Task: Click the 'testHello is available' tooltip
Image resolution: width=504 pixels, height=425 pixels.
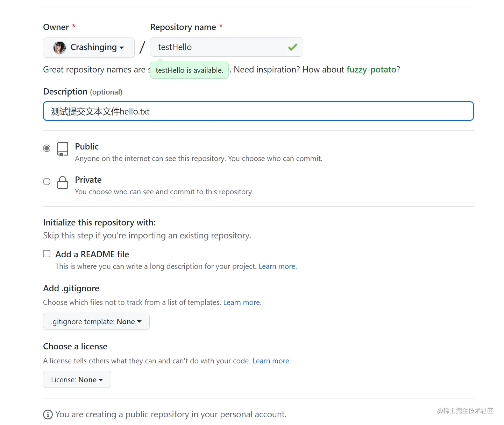Action: pyautogui.click(x=189, y=70)
